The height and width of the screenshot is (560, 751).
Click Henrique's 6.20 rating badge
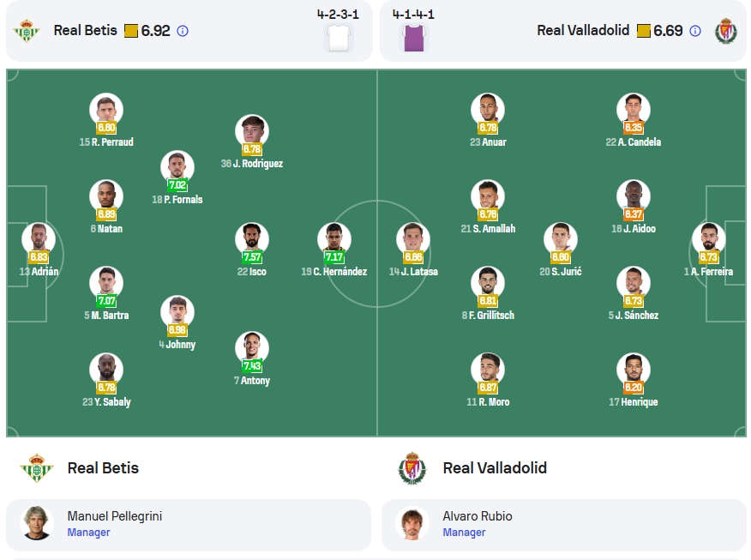click(x=634, y=387)
